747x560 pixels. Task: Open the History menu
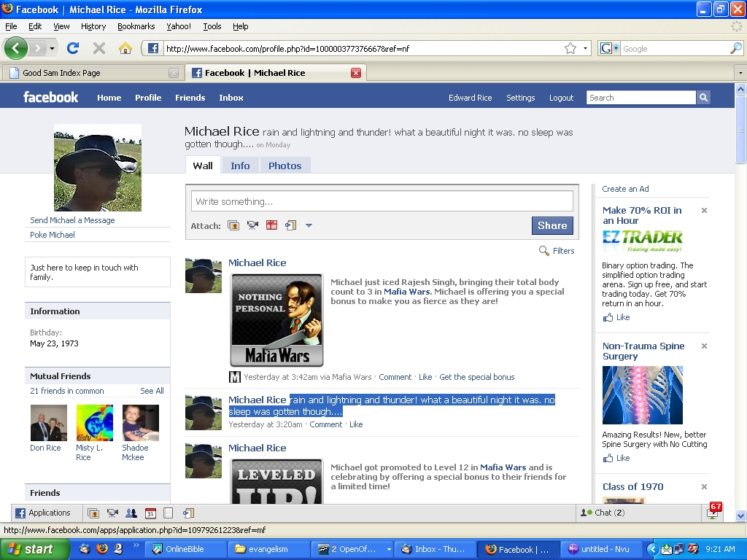(93, 26)
